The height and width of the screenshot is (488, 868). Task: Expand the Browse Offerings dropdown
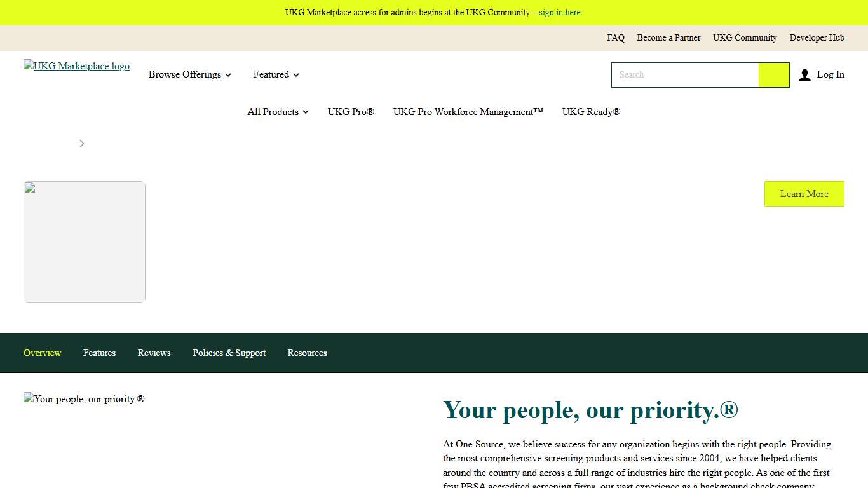click(189, 74)
